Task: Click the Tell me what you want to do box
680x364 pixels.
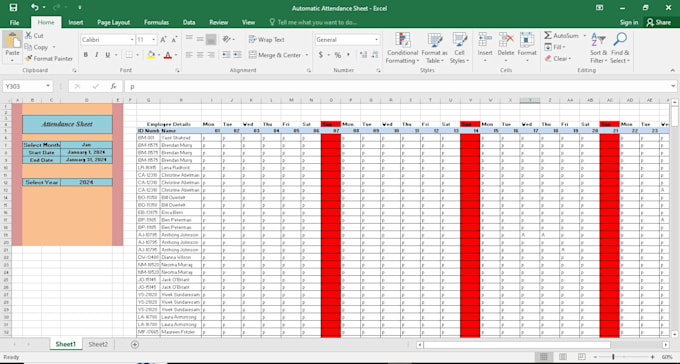Action: click(x=313, y=23)
